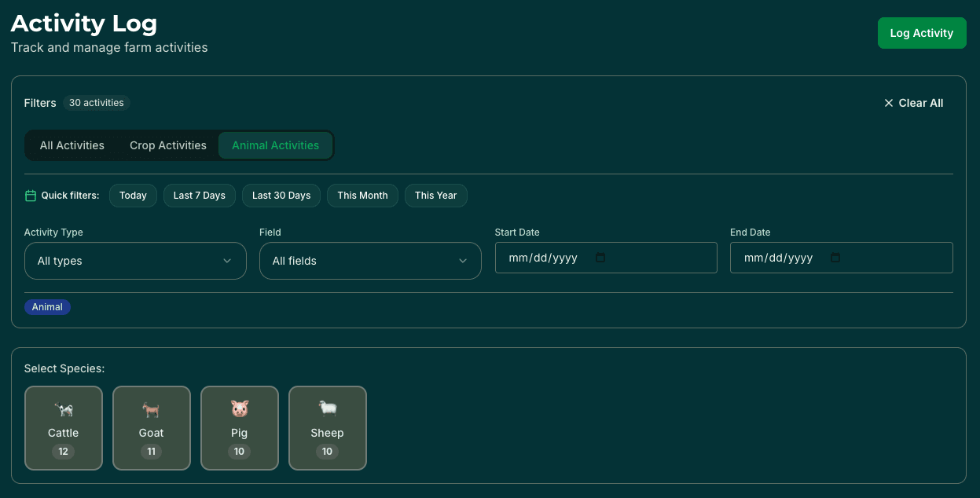Click the green calendar icon beside Quick filters

30,195
